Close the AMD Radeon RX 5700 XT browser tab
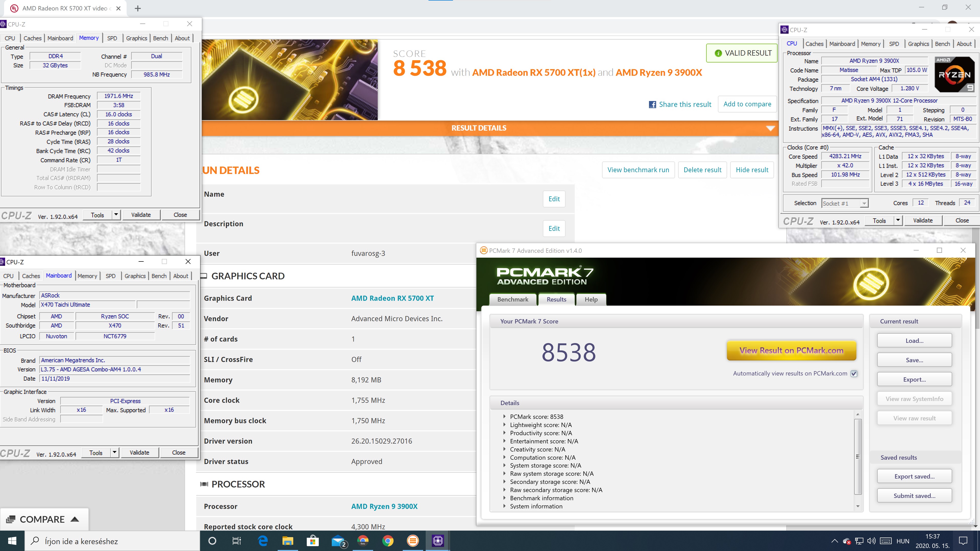The width and height of the screenshot is (980, 551). coord(118,8)
